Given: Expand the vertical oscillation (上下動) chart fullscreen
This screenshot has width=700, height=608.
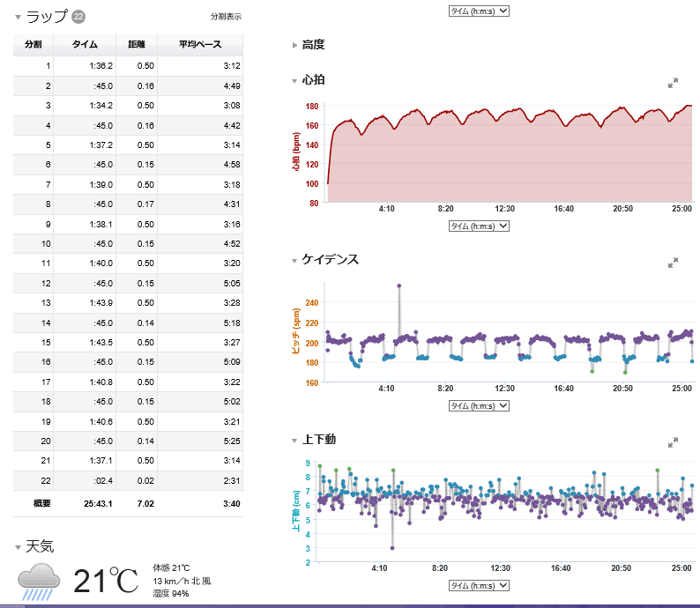Looking at the screenshot, I should (673, 441).
